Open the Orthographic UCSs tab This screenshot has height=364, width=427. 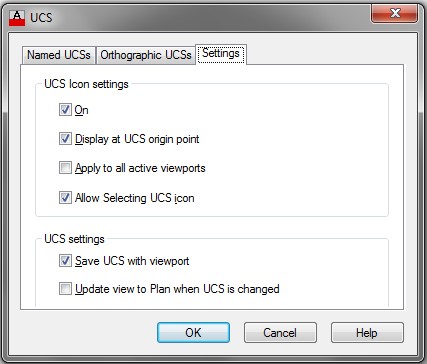click(x=146, y=55)
